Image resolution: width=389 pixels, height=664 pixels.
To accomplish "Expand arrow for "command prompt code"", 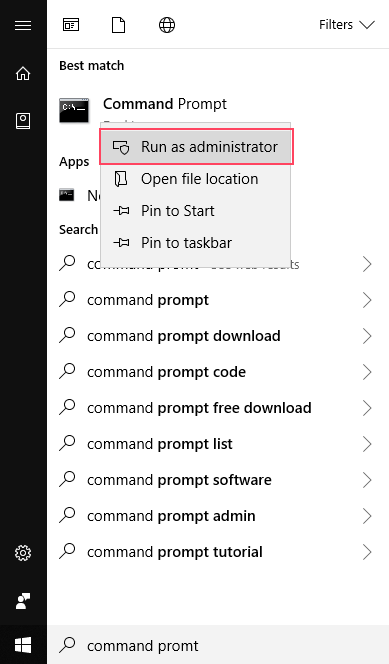I will point(367,372).
